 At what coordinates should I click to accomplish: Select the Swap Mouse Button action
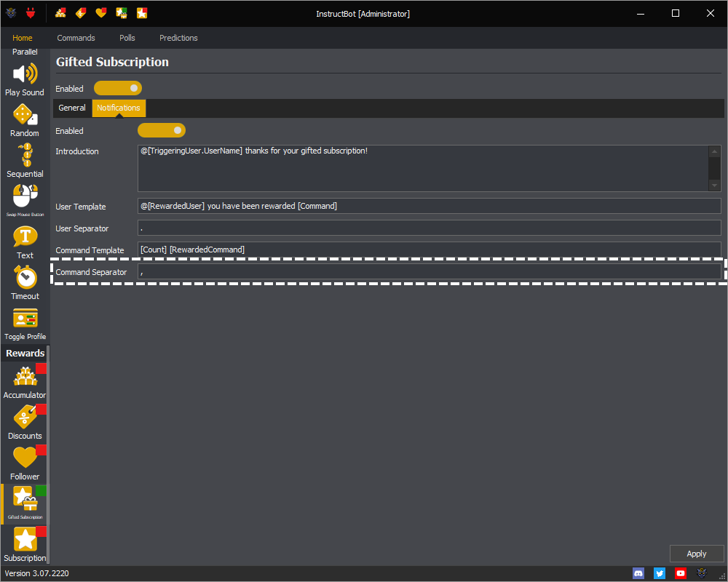click(x=25, y=201)
